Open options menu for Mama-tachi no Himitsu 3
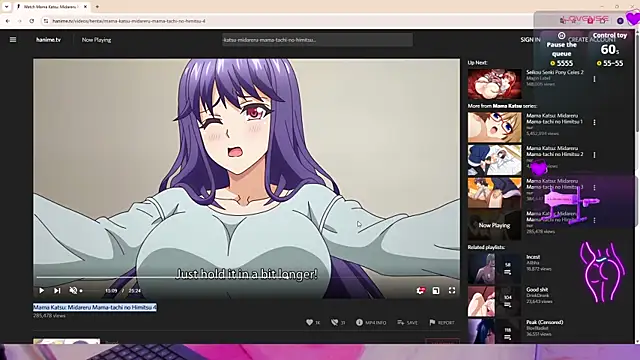The width and height of the screenshot is (640, 360). 594,187
